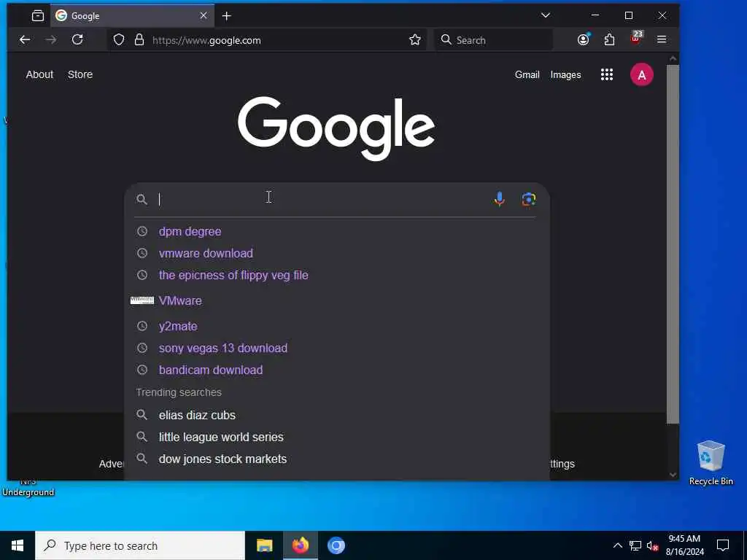The height and width of the screenshot is (560, 747).
Task: Open a new tab with plus button
Action: (x=227, y=16)
